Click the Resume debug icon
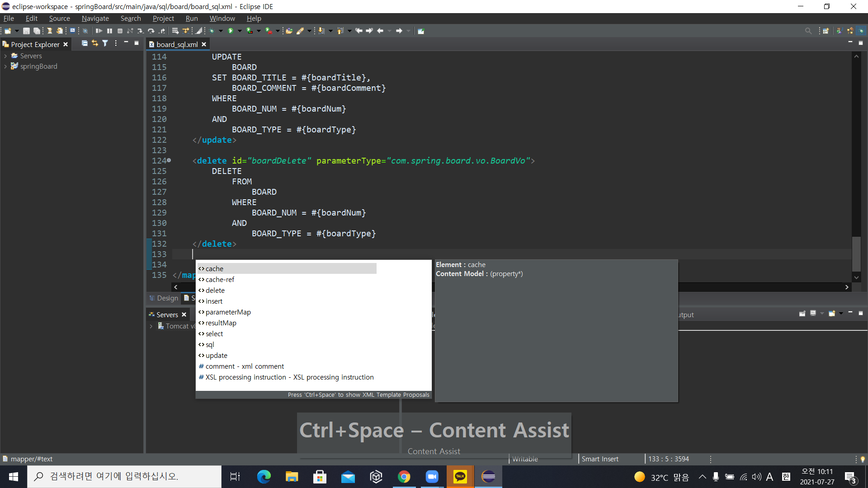The height and width of the screenshot is (488, 868). [99, 31]
